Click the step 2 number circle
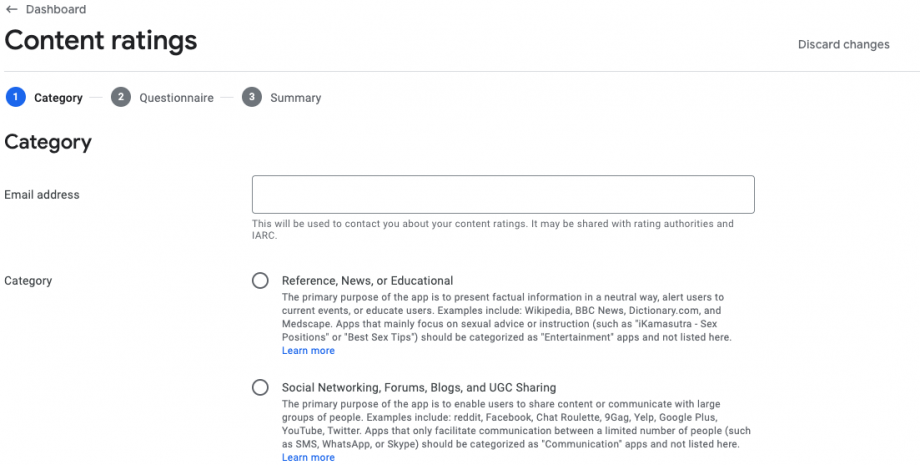The image size is (920, 465). click(x=121, y=97)
